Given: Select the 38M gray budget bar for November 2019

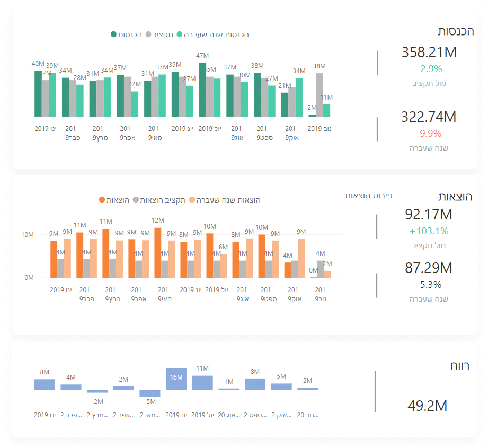Looking at the screenshot, I should (x=319, y=94).
